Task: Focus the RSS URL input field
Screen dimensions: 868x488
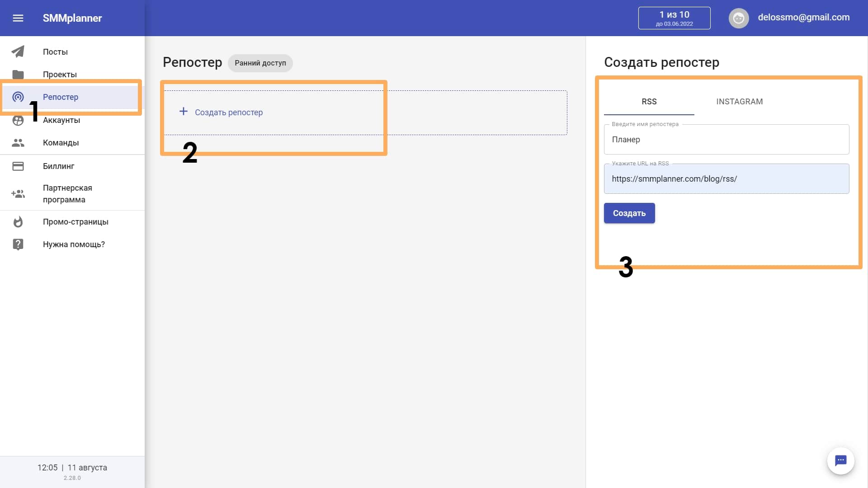Action: point(726,179)
